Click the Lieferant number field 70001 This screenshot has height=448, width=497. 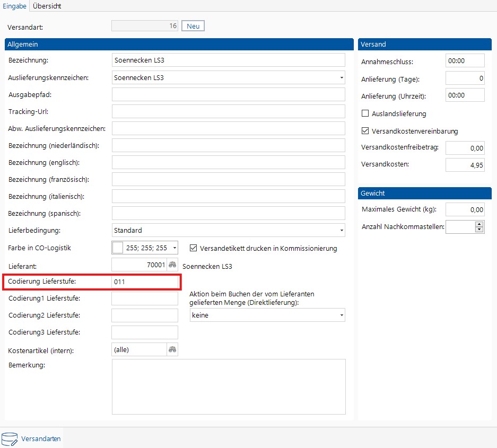click(139, 265)
